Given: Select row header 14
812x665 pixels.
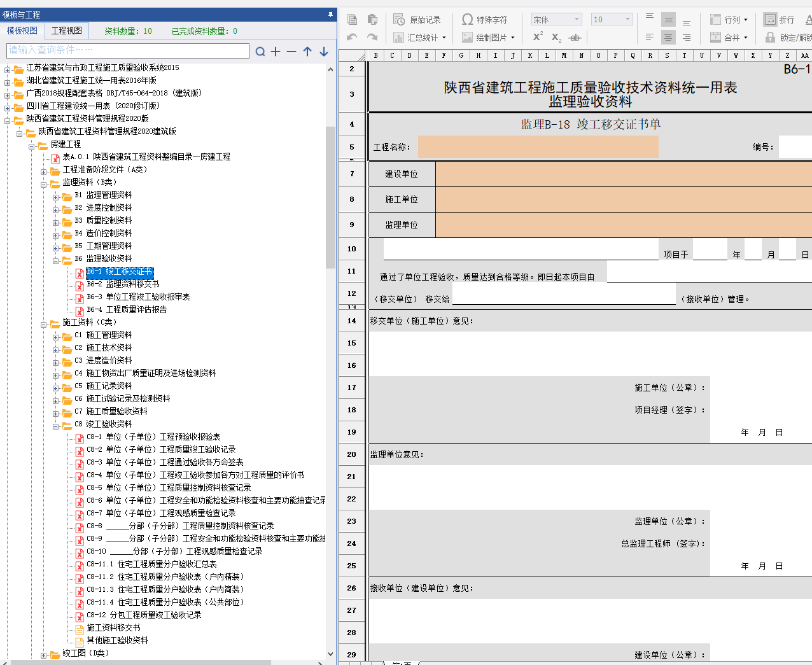Looking at the screenshot, I should [x=352, y=321].
